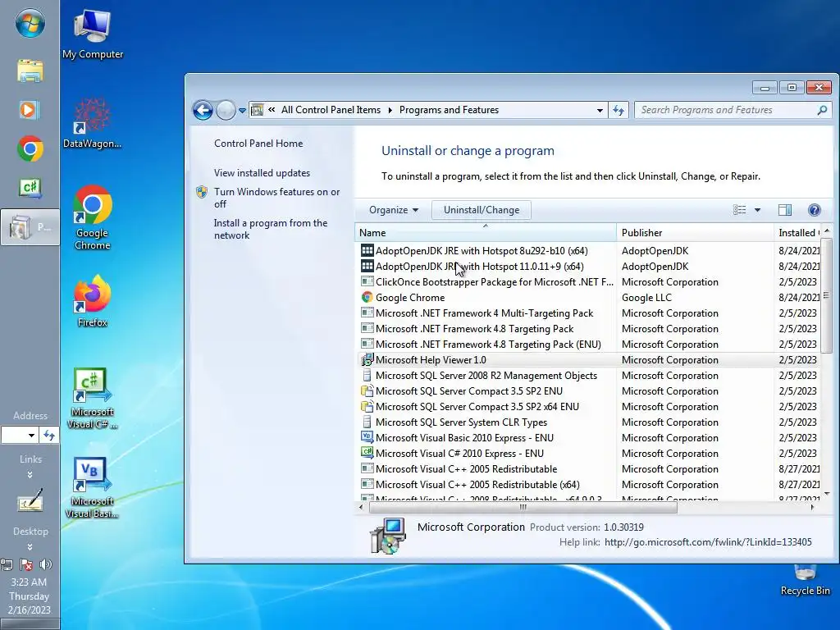Open Microsoft Visual Basic desktop shortcut
The width and height of the screenshot is (840, 630).
92,488
